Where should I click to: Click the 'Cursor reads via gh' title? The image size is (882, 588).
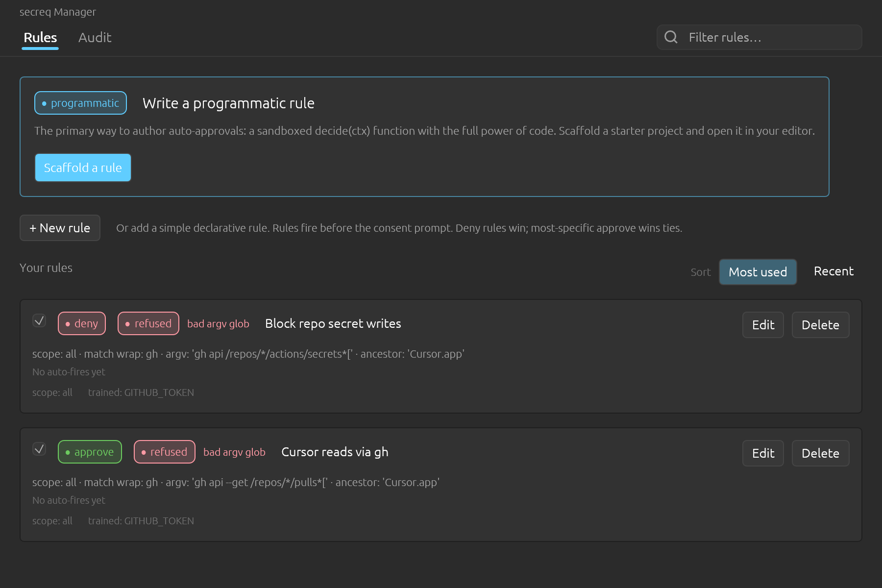tap(335, 452)
